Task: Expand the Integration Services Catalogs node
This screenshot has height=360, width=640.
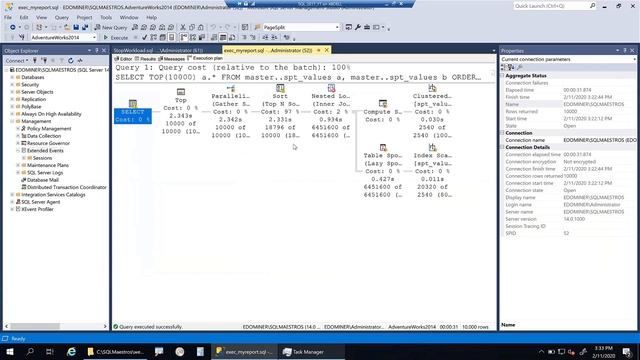Action: 12,195
